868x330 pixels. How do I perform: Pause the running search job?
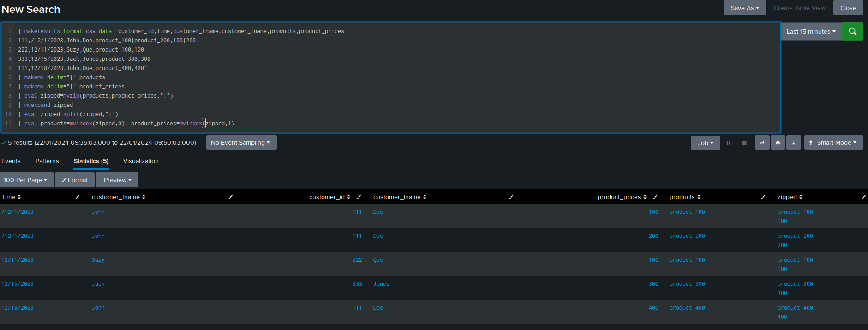[728, 143]
